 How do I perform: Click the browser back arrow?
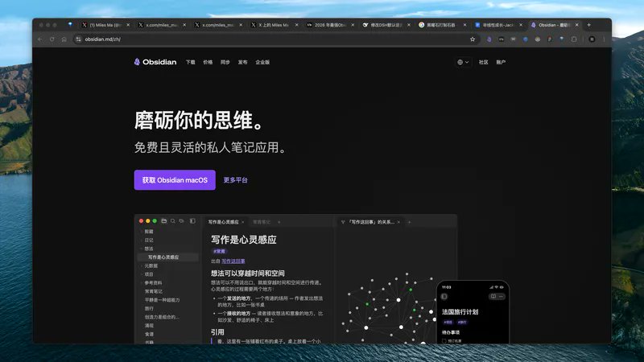pos(39,39)
